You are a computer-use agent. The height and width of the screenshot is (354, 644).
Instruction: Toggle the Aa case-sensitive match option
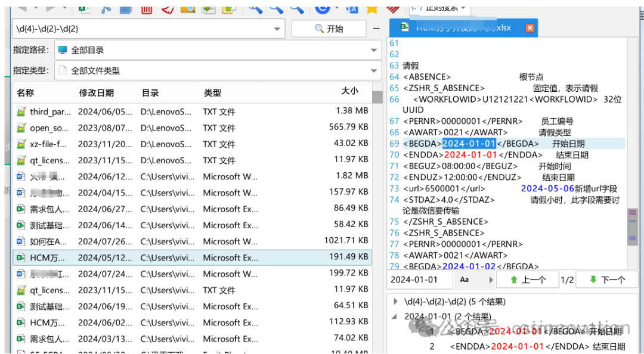465,280
